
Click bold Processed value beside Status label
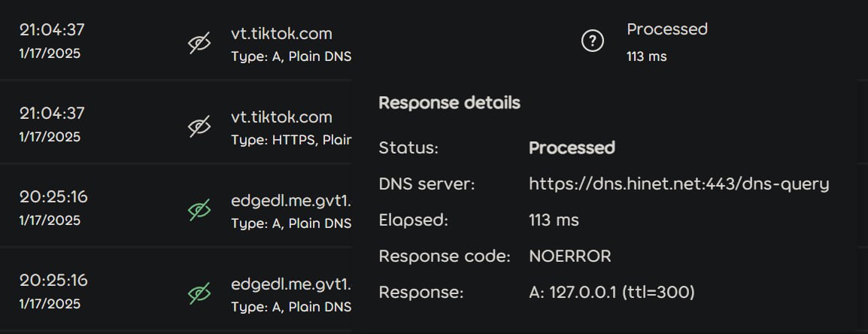[x=572, y=147]
